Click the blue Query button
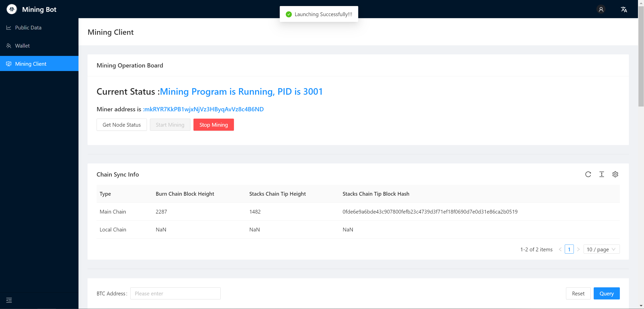Viewport: 644px width, 309px height. (607, 293)
